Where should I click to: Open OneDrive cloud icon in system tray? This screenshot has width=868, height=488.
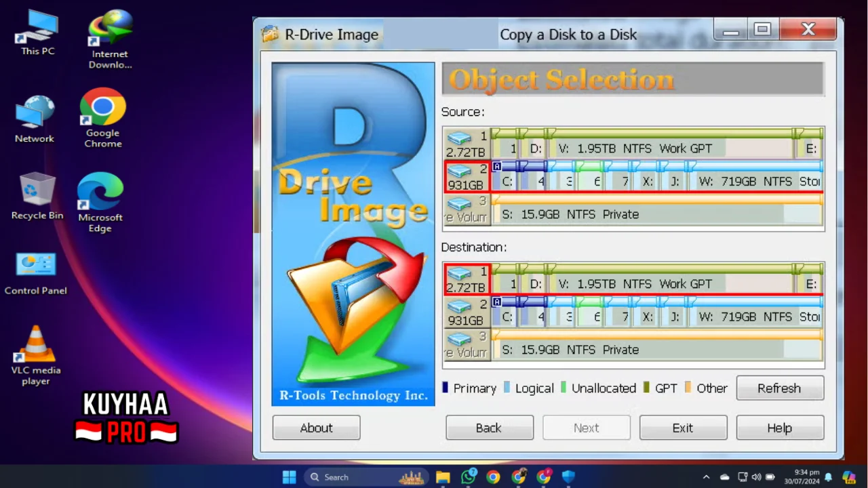click(724, 477)
